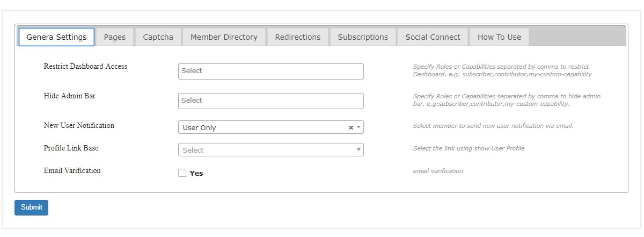This screenshot has height=237, width=644.
Task: Click the Email Varification label
Action: point(72,170)
